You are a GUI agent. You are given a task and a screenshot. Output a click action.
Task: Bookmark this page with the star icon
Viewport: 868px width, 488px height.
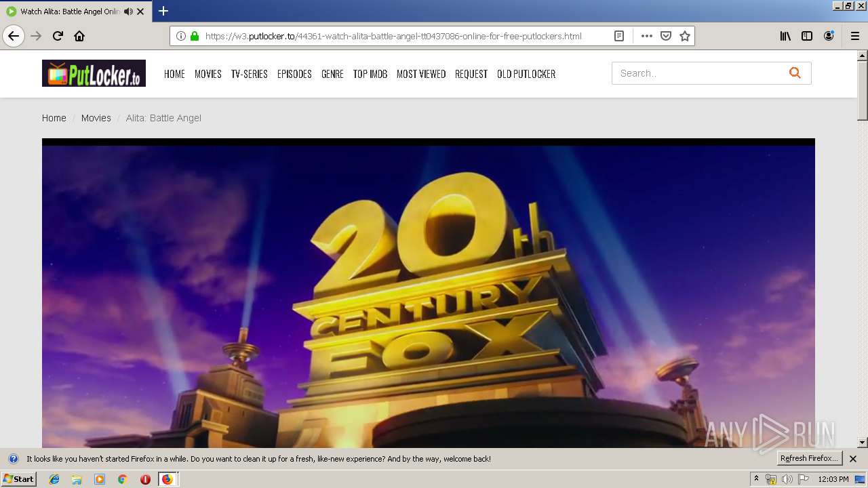pos(685,36)
